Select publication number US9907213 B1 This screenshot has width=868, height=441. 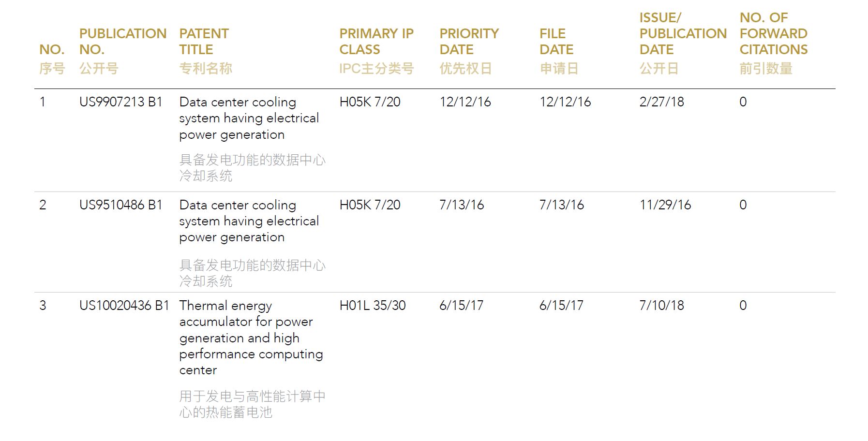tap(120, 102)
